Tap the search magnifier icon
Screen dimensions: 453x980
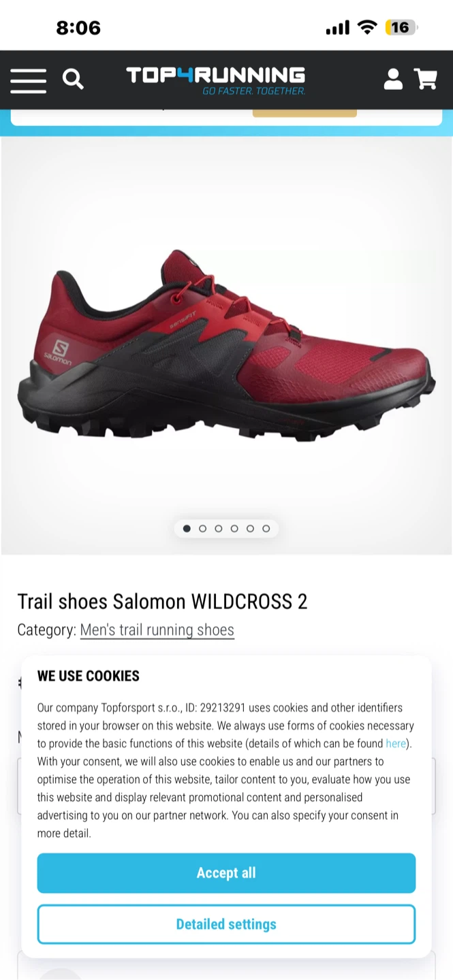click(x=73, y=80)
